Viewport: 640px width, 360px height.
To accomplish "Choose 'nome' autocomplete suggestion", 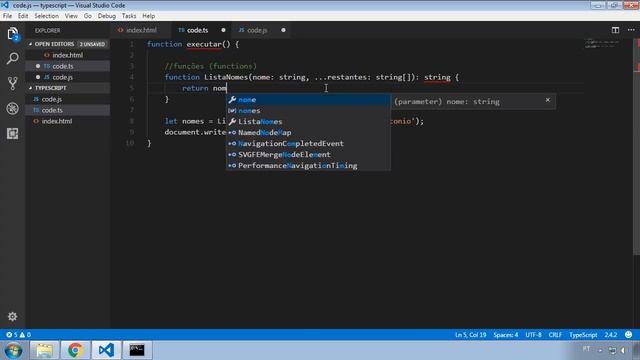I will point(309,100).
